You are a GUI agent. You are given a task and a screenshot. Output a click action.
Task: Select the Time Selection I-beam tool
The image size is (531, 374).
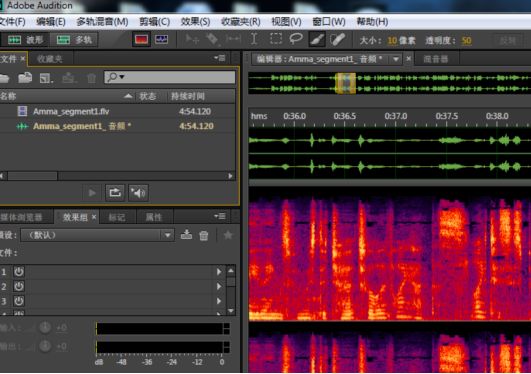tap(254, 40)
